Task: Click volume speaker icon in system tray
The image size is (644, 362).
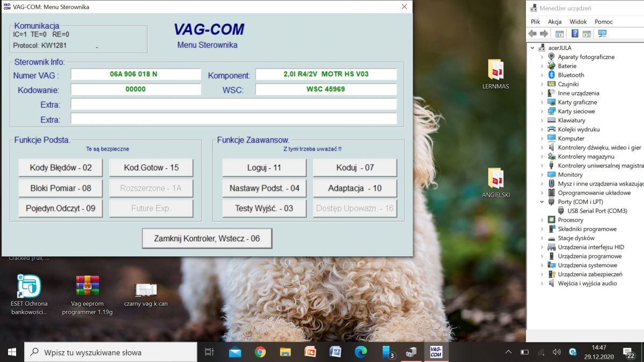Action: (x=557, y=352)
